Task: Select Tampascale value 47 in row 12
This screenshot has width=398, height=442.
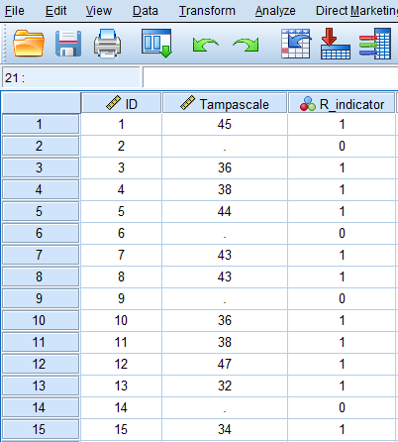Action: [x=225, y=364]
